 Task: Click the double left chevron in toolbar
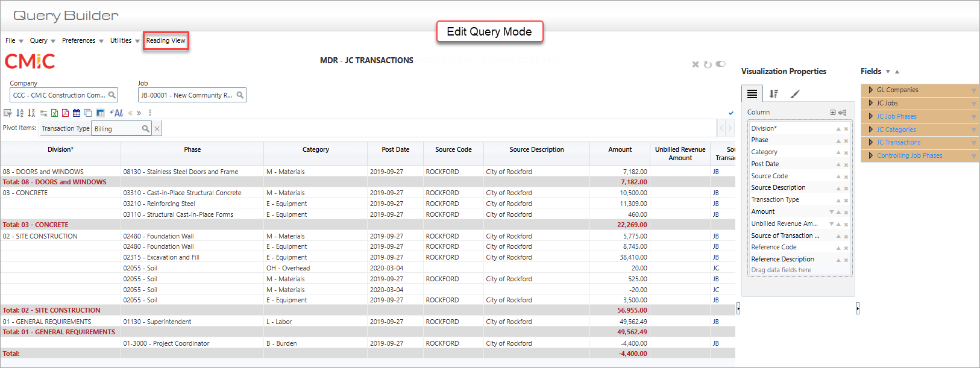[130, 113]
